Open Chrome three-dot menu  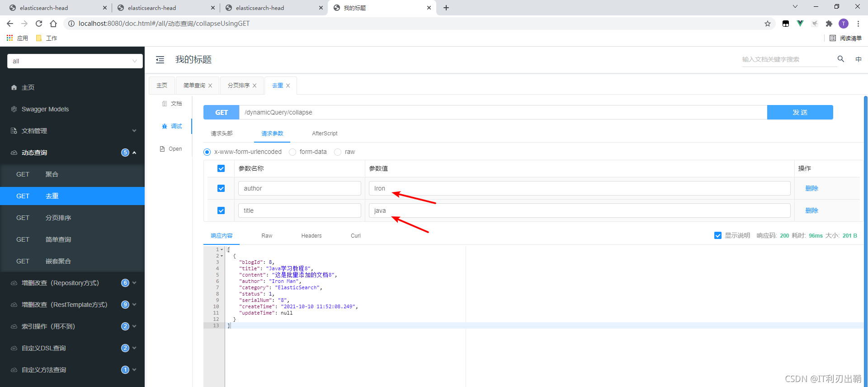click(x=858, y=24)
